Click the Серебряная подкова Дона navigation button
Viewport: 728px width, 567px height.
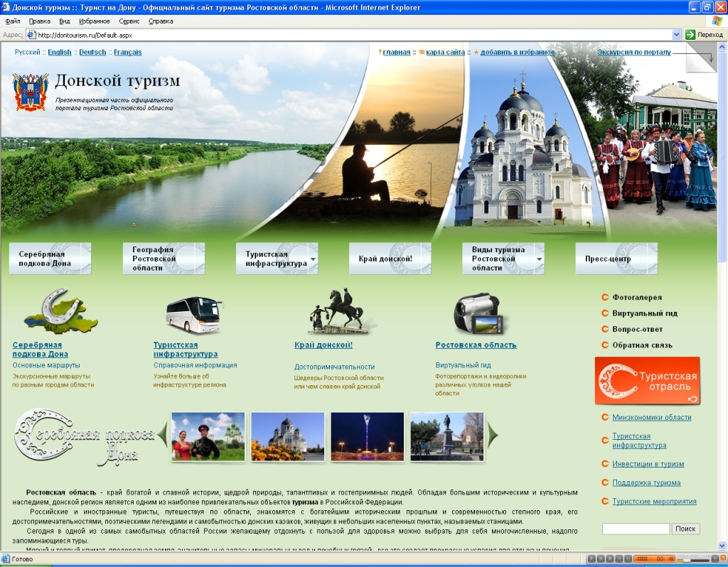point(50,259)
